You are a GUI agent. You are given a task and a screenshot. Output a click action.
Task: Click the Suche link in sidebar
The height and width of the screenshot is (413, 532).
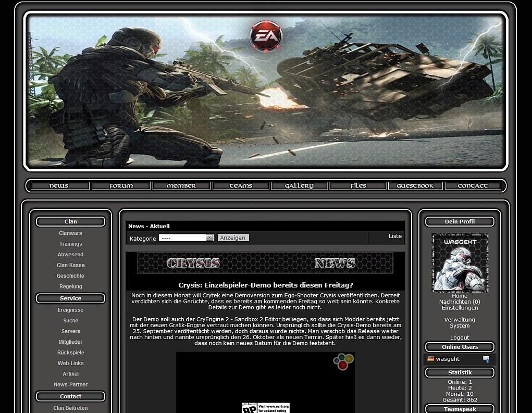(70, 320)
